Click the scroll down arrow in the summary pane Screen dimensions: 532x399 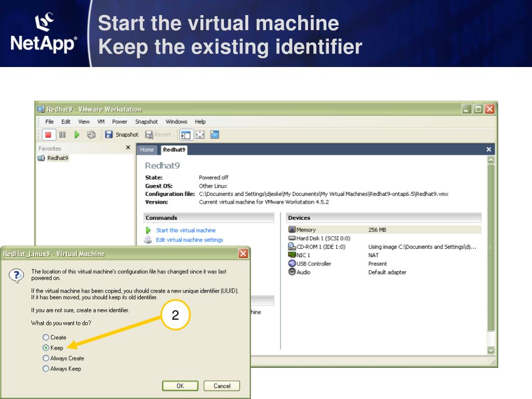(x=491, y=350)
